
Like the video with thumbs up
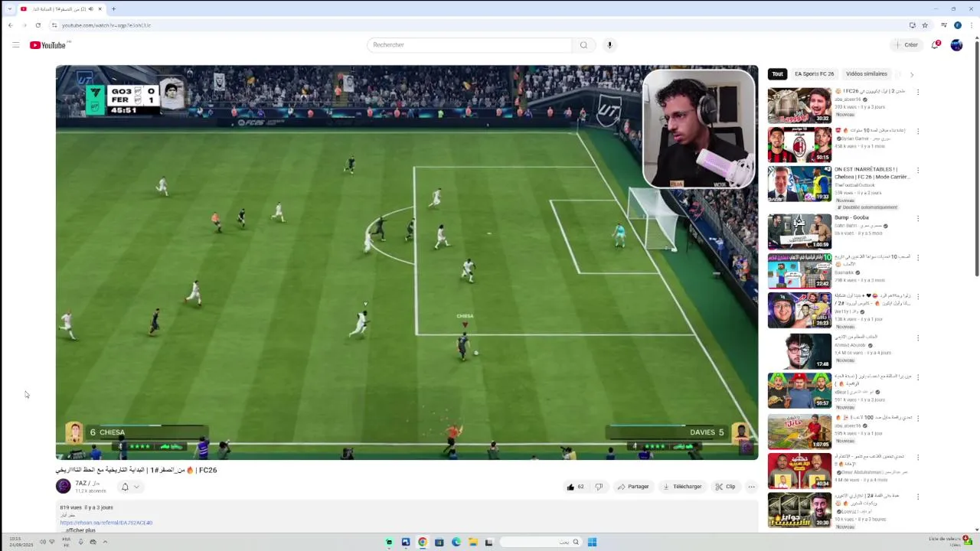tap(575, 487)
